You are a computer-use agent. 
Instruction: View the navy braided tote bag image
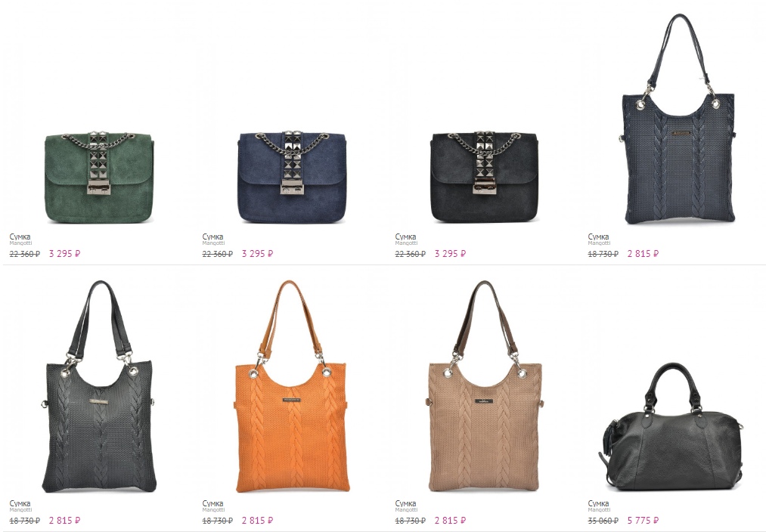[x=678, y=119]
